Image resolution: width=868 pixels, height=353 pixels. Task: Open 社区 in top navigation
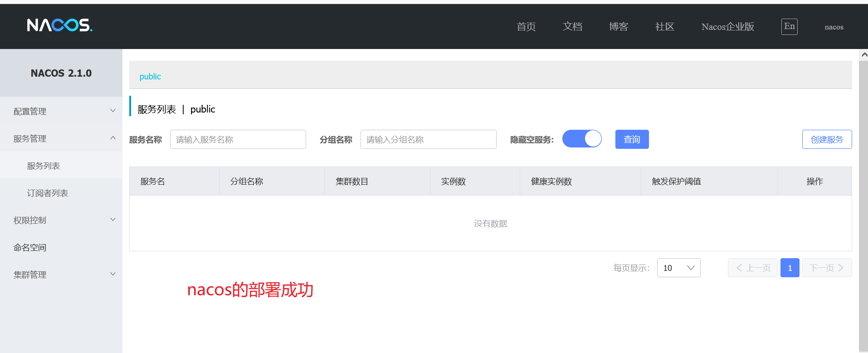point(665,27)
